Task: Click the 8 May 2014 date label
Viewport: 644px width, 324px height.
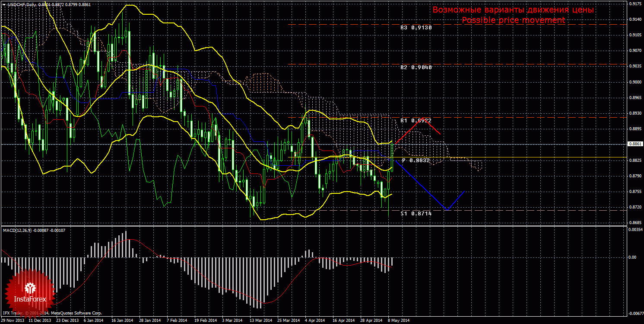Action: tap(398, 321)
